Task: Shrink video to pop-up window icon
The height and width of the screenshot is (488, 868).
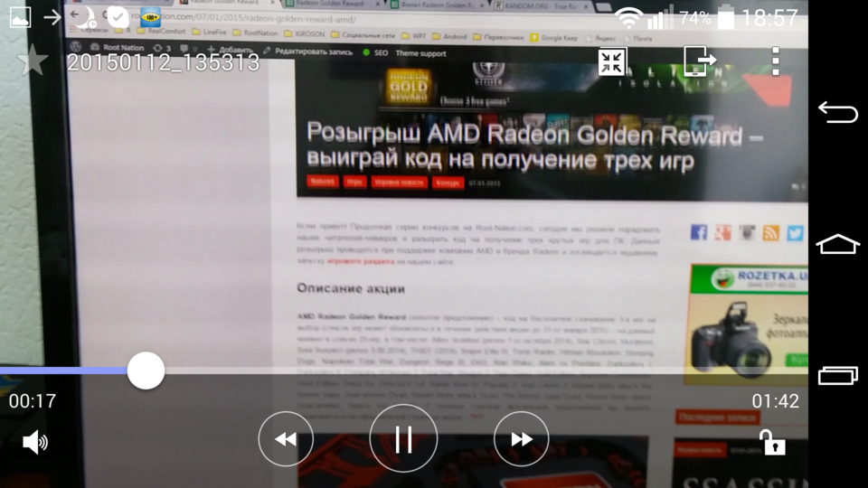Action: (x=612, y=61)
